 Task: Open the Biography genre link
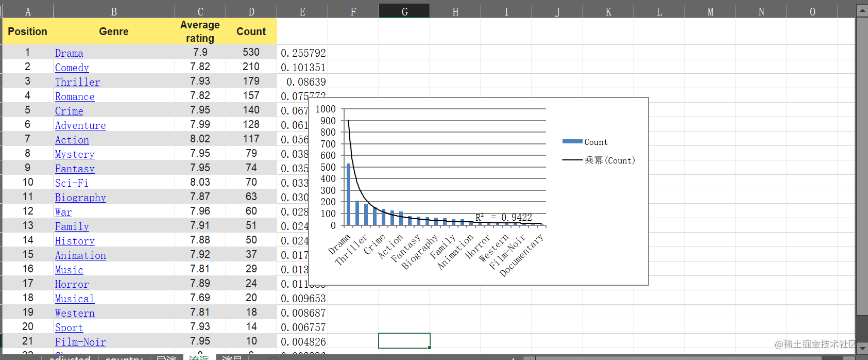[x=80, y=198]
